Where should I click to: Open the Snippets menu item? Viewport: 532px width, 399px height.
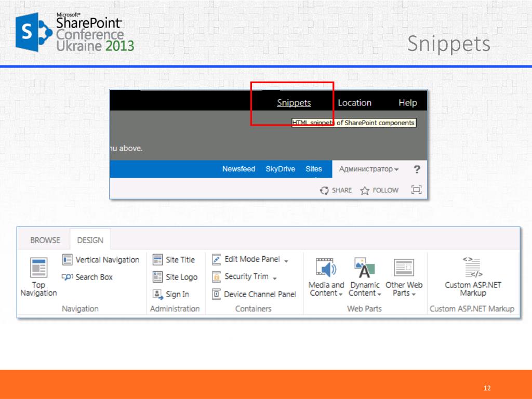294,103
